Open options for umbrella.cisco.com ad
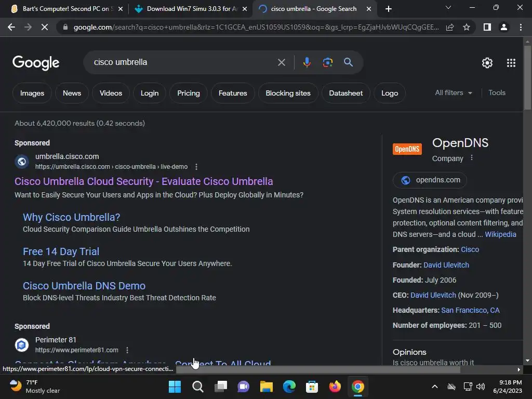532x399 pixels. tap(196, 167)
